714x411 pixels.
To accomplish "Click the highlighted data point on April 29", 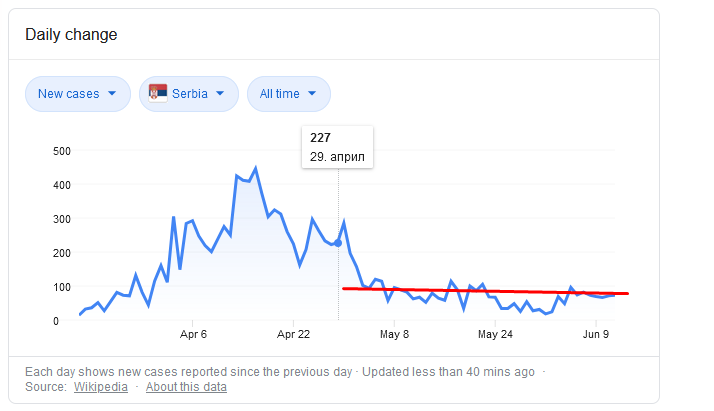I will 338,243.
